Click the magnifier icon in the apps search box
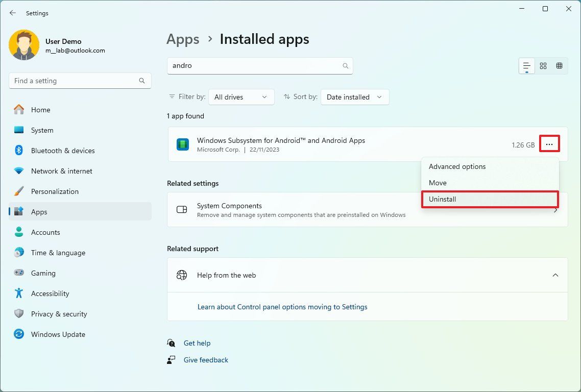The image size is (581, 392). pyautogui.click(x=345, y=65)
